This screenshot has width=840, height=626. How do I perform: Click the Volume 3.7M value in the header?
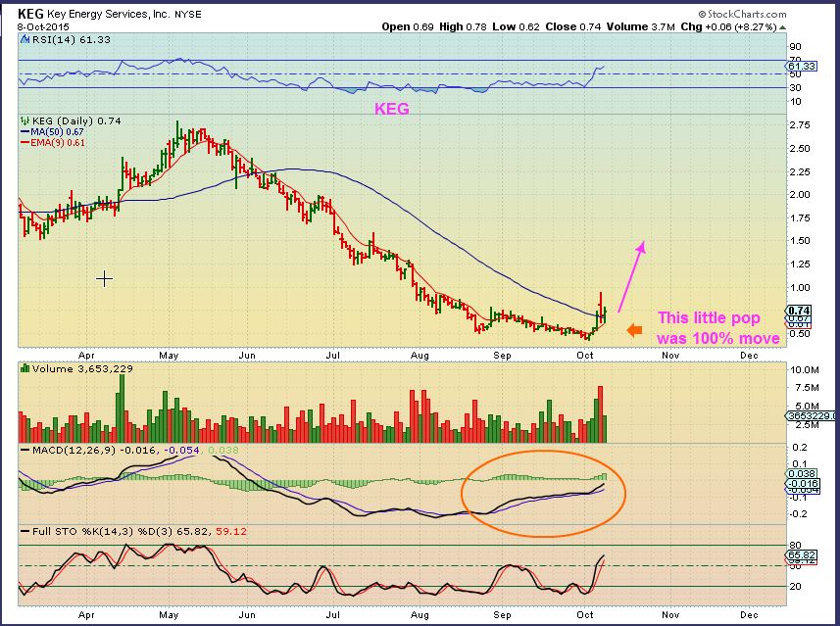point(641,26)
